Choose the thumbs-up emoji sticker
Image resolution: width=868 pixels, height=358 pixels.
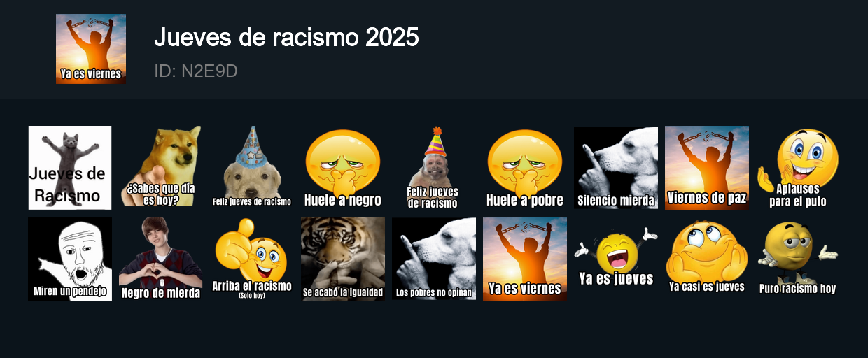[252, 259]
